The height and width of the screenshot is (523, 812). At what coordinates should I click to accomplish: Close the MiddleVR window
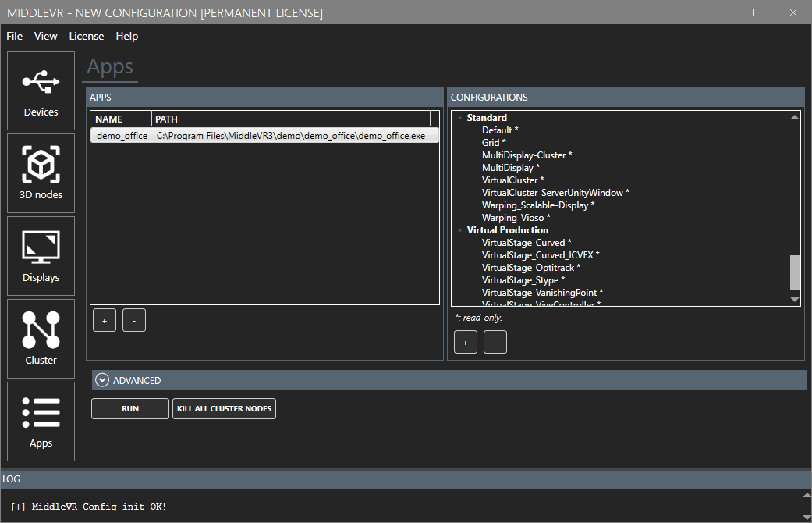coord(792,12)
